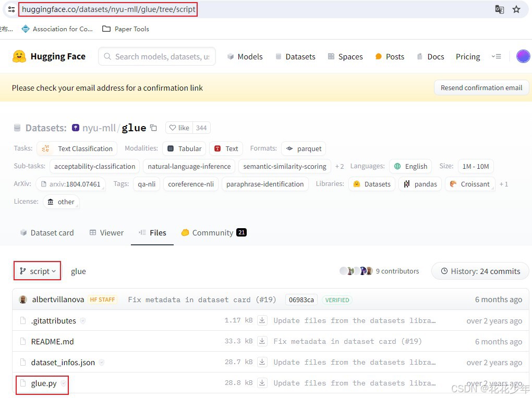Expand the navigation more-options menu
The image size is (532, 398).
click(x=496, y=56)
